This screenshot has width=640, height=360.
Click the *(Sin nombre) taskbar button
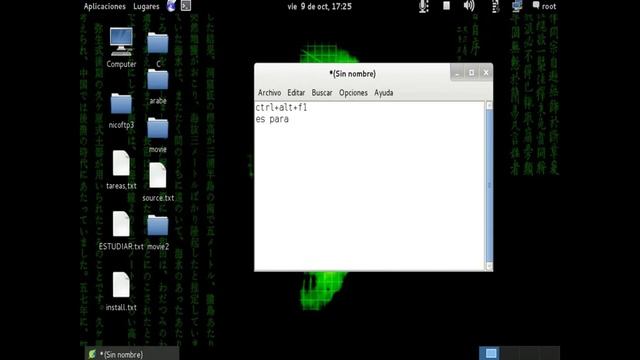[133, 354]
